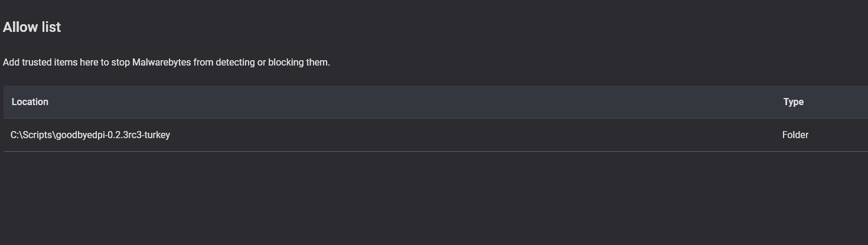Click header bar between Location and Type
868x245 pixels.
pyautogui.click(x=413, y=102)
